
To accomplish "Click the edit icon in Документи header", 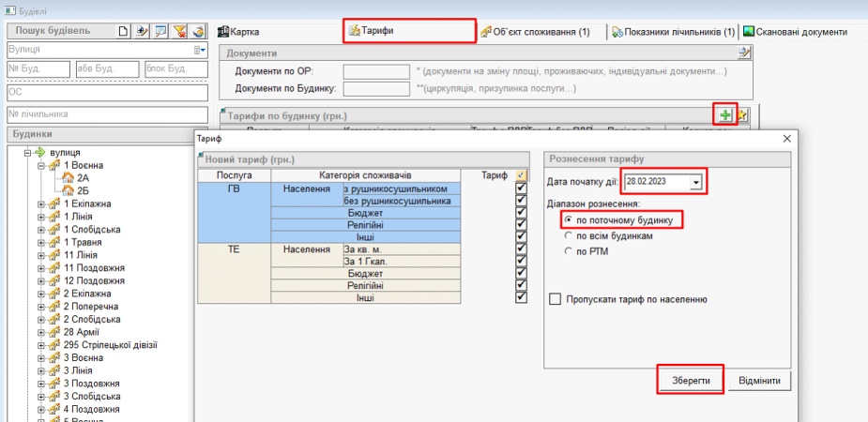I will pos(744,53).
